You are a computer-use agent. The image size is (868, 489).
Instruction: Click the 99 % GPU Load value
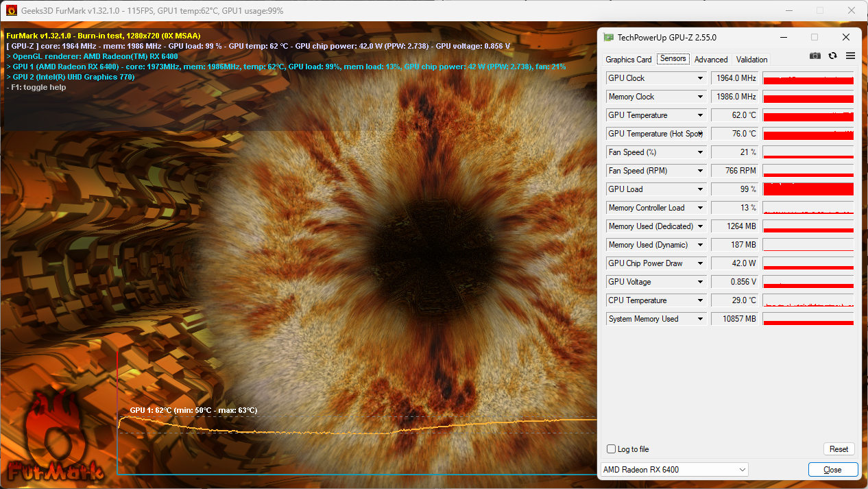coord(735,189)
